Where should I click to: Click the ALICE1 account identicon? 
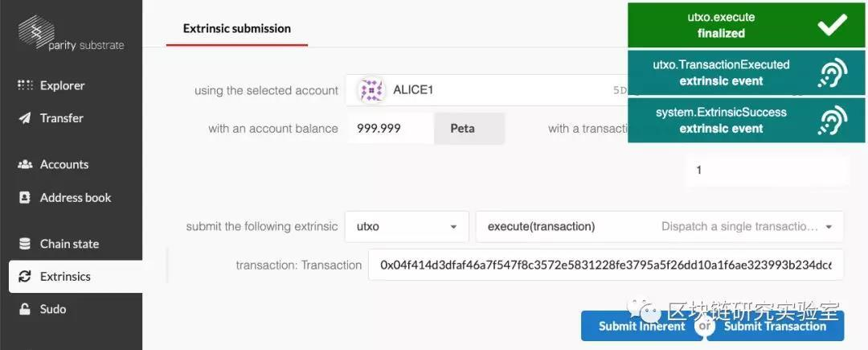(x=371, y=90)
